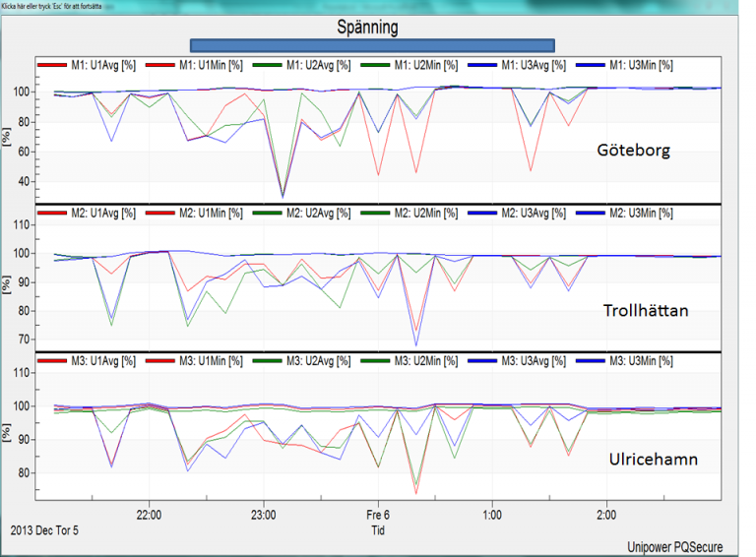Click the M2: U3Avg blue legend swatch
The width and height of the screenshot is (756, 557).
pyautogui.click(x=482, y=213)
